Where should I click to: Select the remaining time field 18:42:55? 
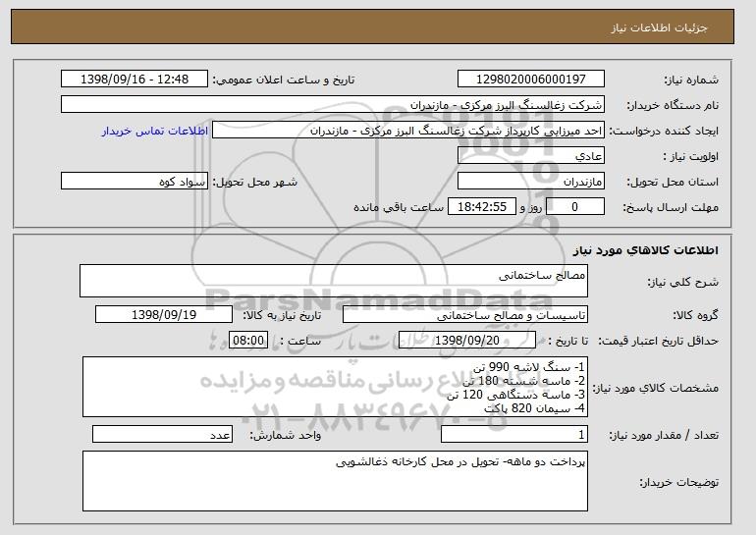482,207
